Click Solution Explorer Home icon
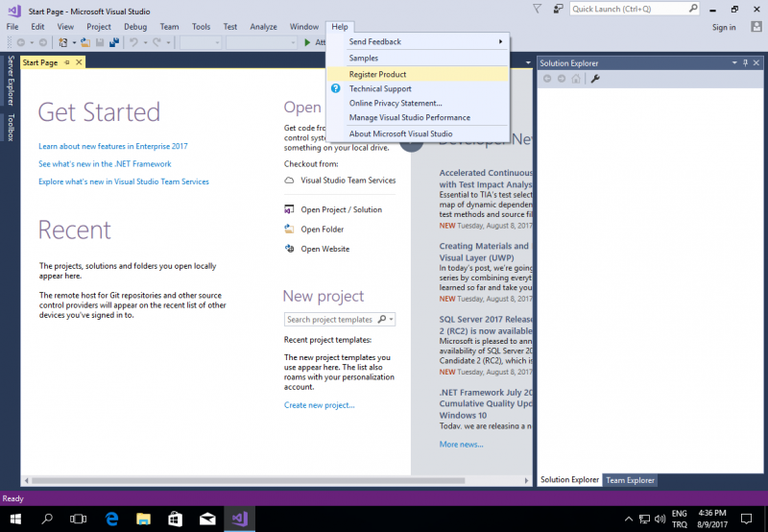Viewport: 768px width, 532px height. click(576, 79)
